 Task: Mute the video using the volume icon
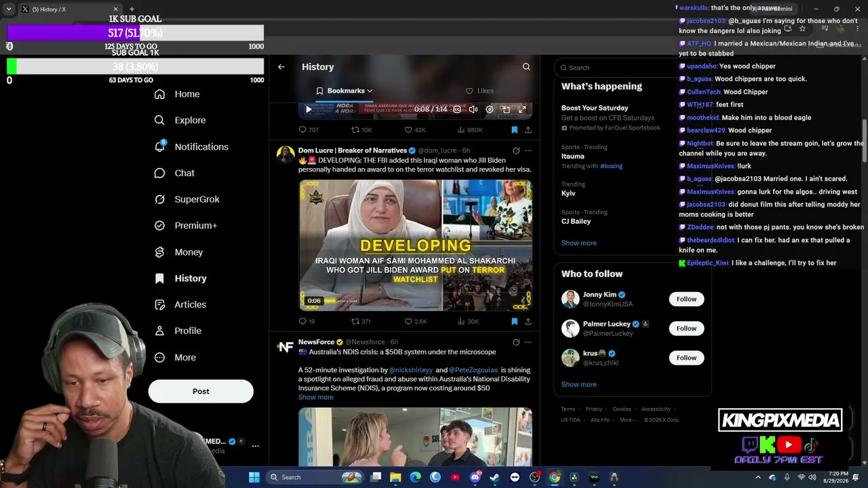[x=473, y=109]
